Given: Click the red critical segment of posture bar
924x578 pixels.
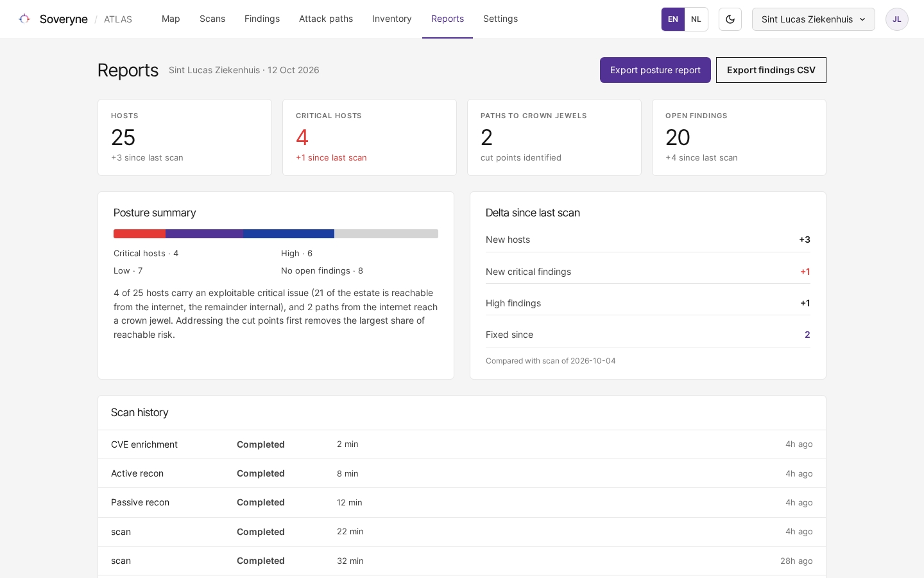Looking at the screenshot, I should [139, 234].
